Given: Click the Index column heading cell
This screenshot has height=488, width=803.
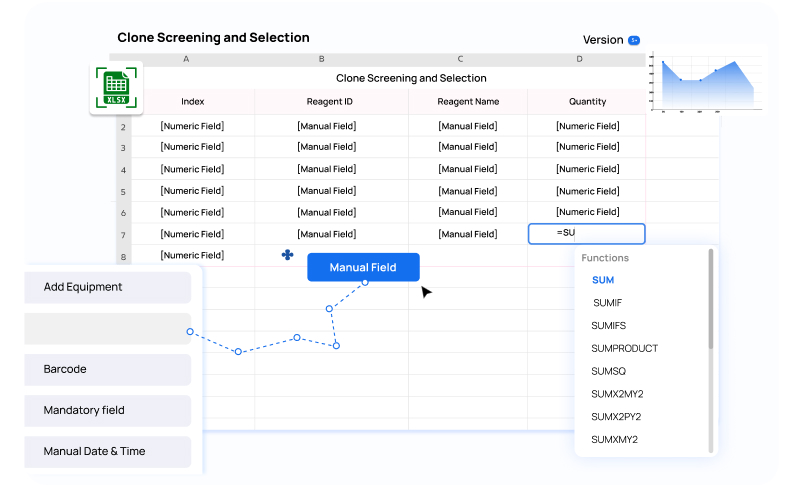Looking at the screenshot, I should click(x=193, y=101).
